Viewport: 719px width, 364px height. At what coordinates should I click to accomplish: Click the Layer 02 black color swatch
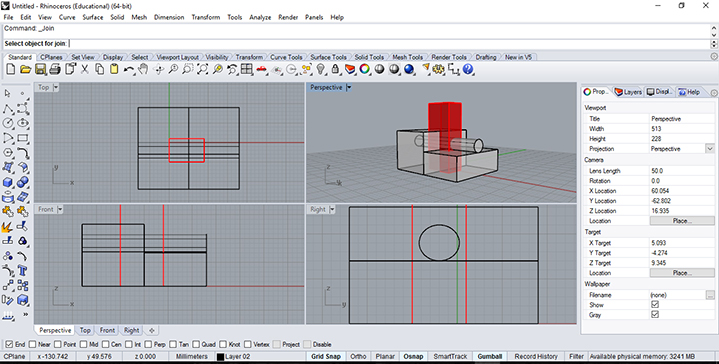(x=220, y=357)
